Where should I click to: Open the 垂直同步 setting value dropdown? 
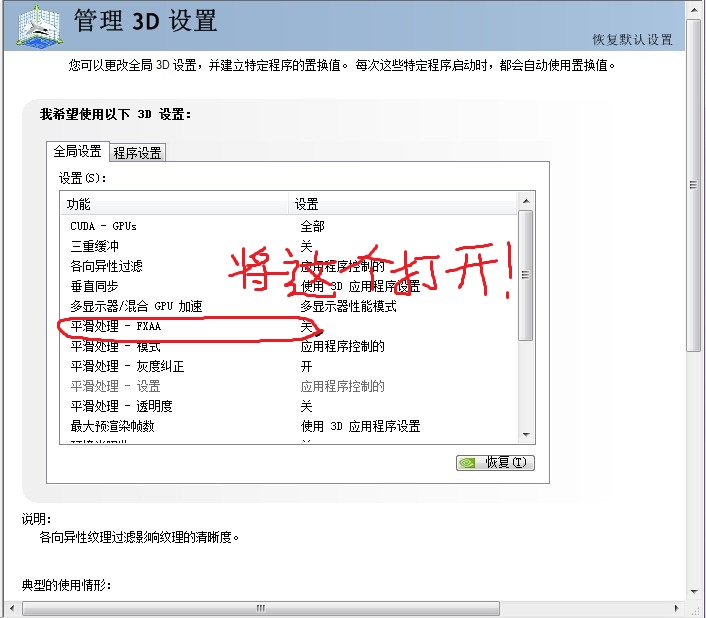(360, 286)
